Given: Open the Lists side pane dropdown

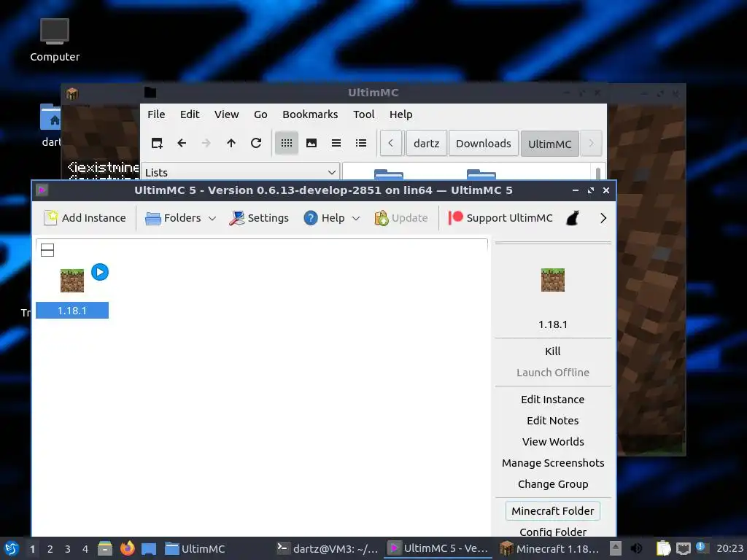Looking at the screenshot, I should click(x=240, y=172).
